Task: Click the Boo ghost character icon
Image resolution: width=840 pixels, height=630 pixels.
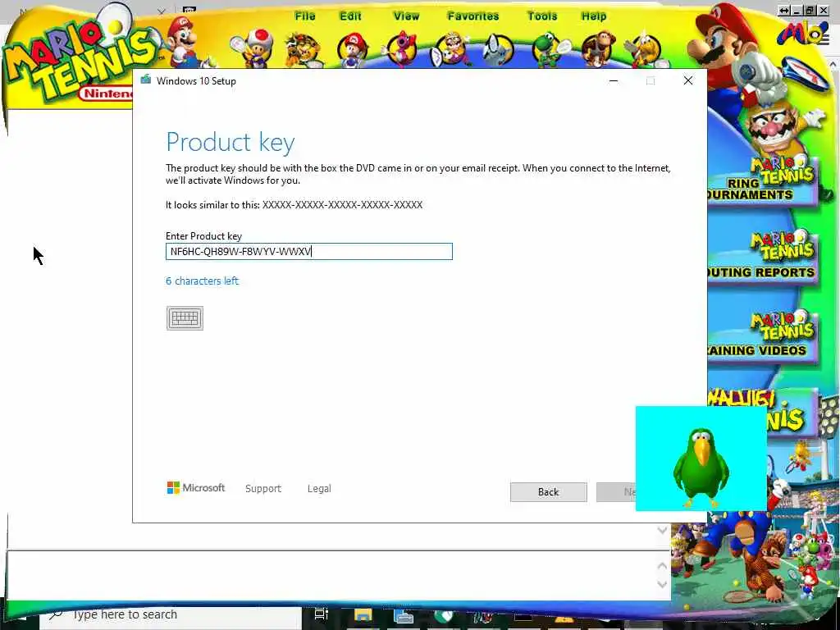Action: coord(497,50)
